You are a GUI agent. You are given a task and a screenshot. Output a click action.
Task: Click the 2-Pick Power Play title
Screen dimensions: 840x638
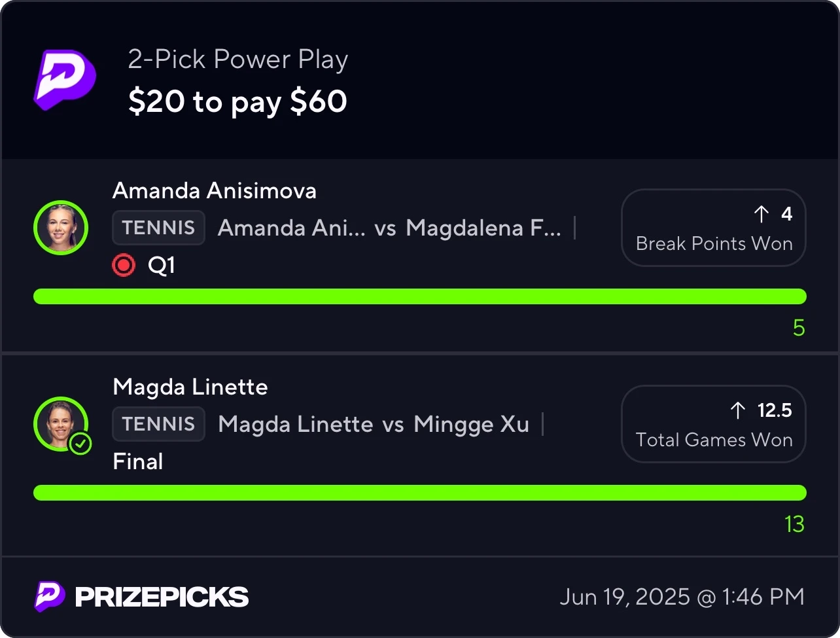[238, 60]
